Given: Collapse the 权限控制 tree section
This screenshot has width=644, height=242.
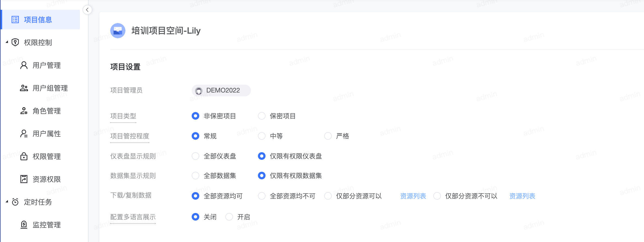Looking at the screenshot, I should pos(7,42).
